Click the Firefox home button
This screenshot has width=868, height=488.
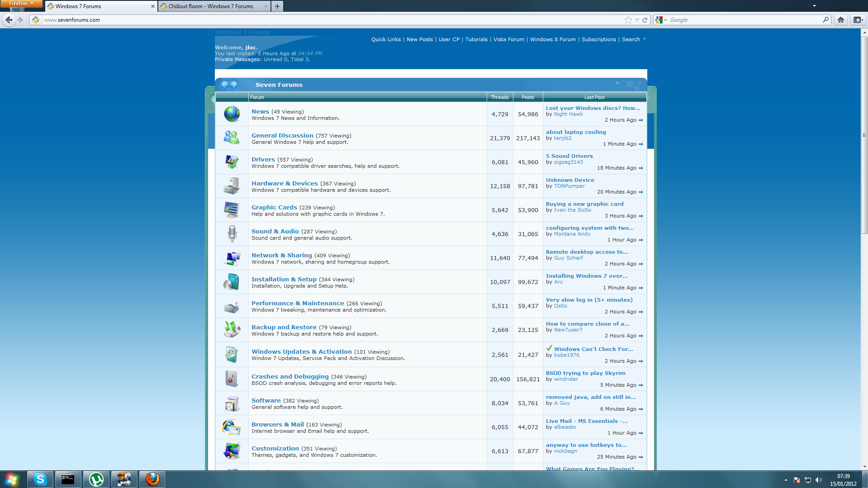(x=840, y=20)
